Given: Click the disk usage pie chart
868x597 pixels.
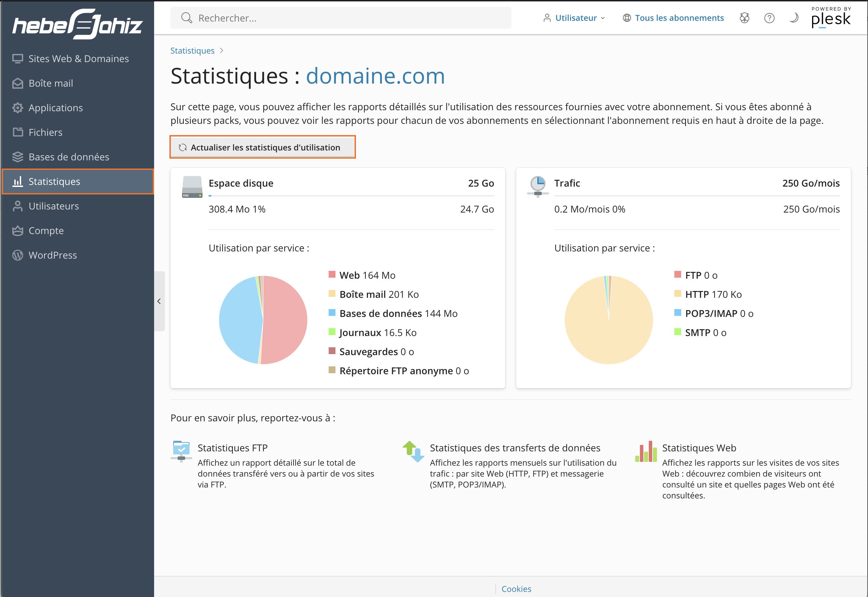Looking at the screenshot, I should coord(263,320).
